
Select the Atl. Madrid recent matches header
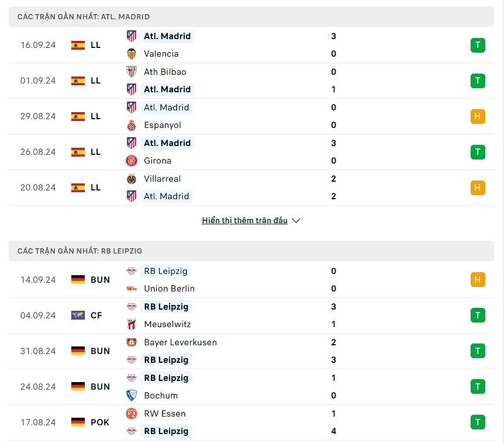[84, 17]
